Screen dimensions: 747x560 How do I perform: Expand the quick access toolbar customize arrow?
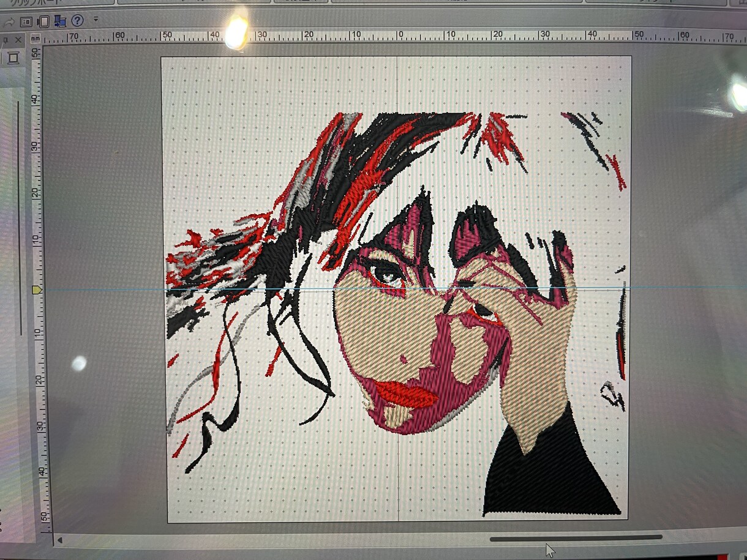click(x=96, y=20)
